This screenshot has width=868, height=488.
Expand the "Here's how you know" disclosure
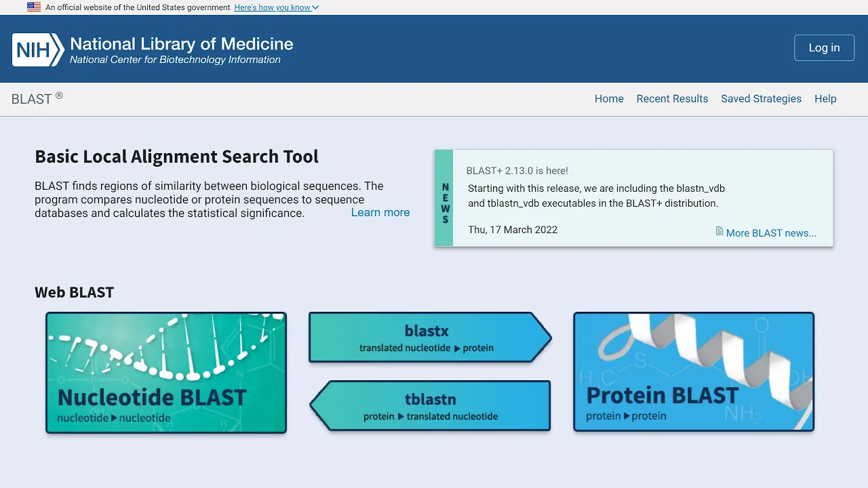click(x=277, y=7)
